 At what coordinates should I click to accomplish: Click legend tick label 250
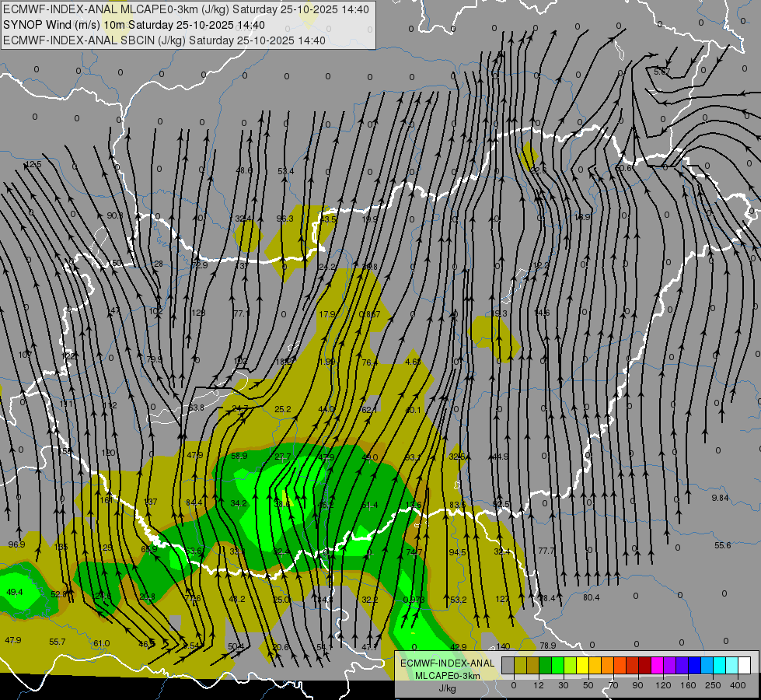tap(713, 685)
